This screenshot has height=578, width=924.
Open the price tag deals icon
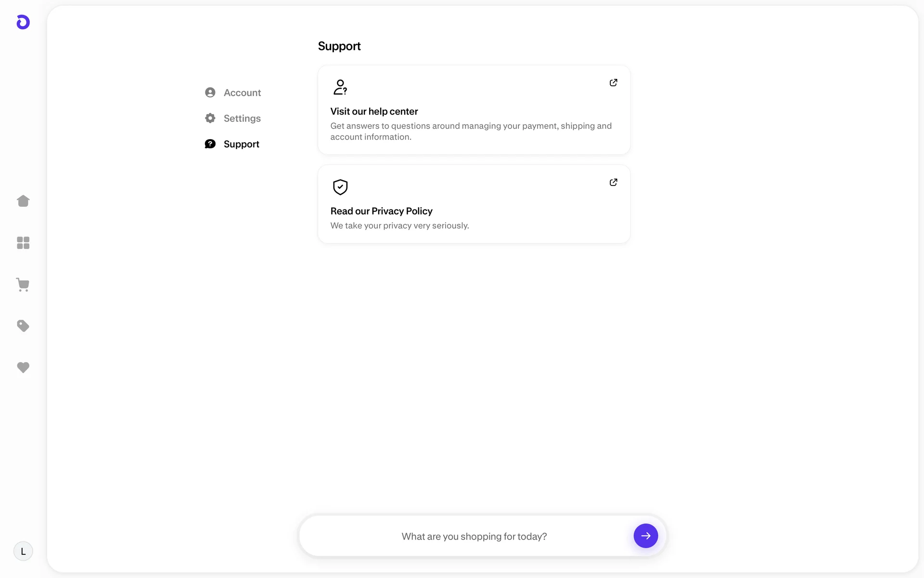(x=23, y=326)
